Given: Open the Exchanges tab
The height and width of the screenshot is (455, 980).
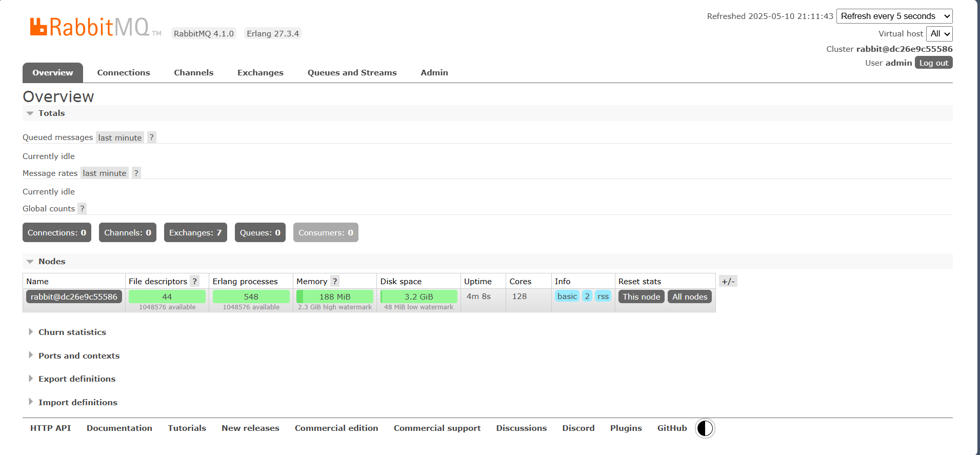Looking at the screenshot, I should [x=260, y=73].
